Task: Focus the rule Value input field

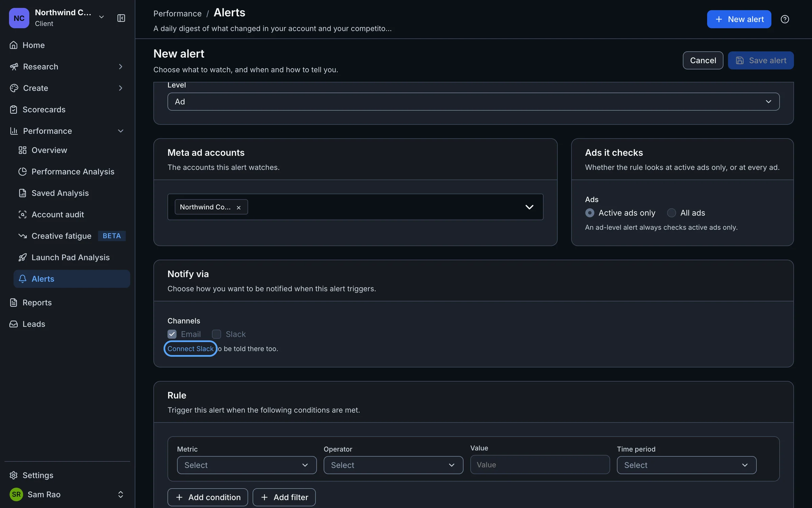Action: pos(540,464)
